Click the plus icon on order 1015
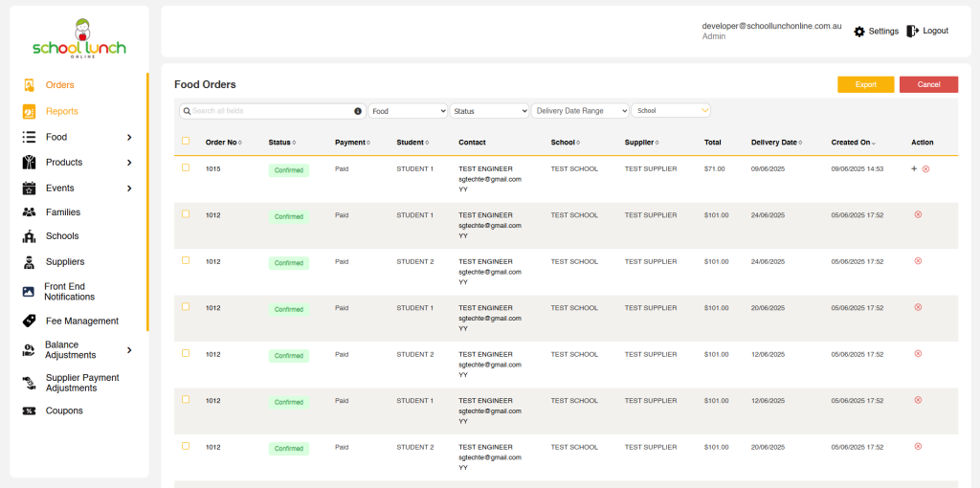Viewport: 980px width, 488px height. [914, 168]
